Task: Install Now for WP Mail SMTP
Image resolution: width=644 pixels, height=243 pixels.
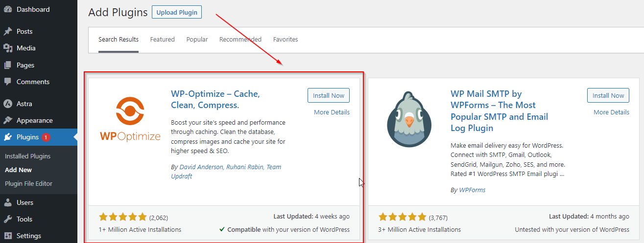Action: pos(608,95)
